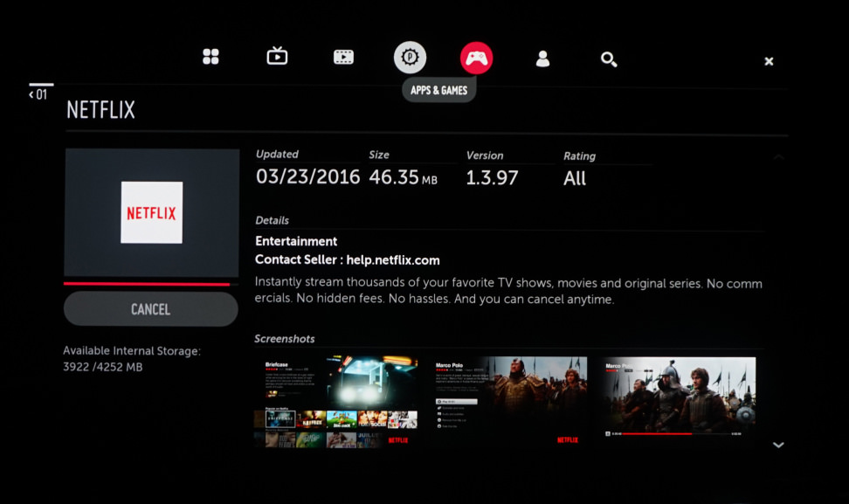Click the Netflix app logo tile
Screen dimensions: 849x504
coord(152,213)
